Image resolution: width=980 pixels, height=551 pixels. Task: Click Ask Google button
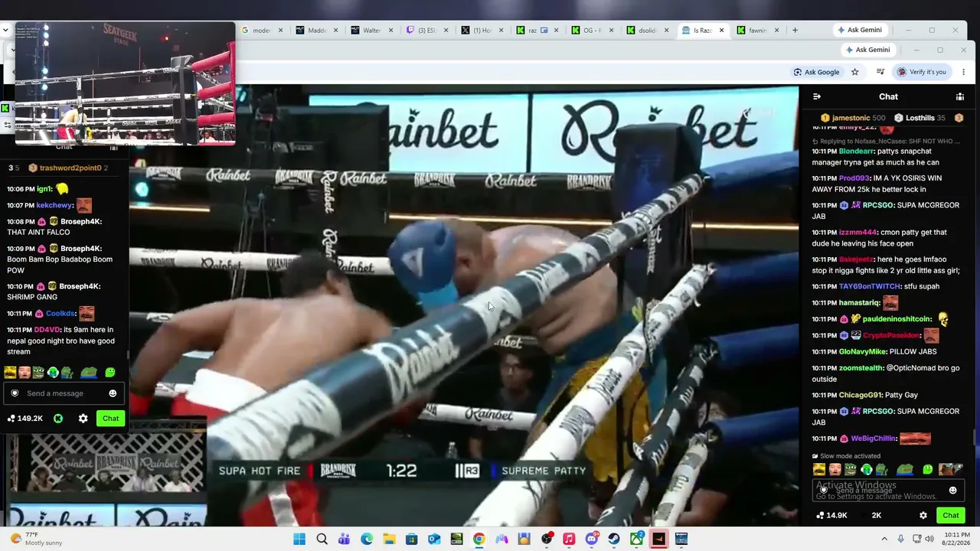click(818, 72)
